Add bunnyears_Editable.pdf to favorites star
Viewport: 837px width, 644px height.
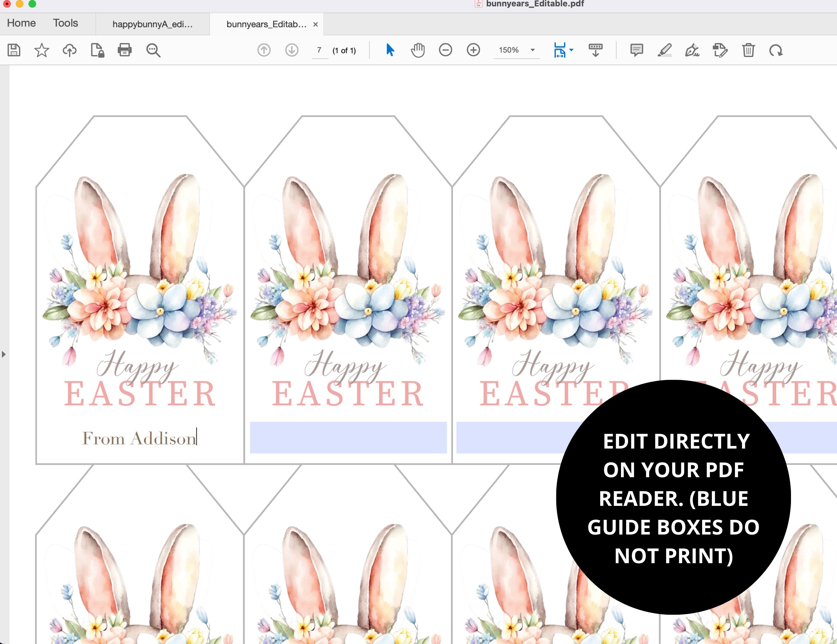click(x=42, y=50)
